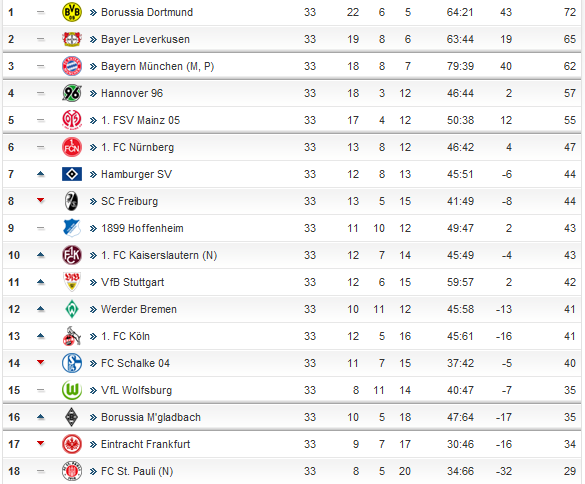This screenshot has height=484, width=585.
Task: Open the FC St. Pauli (N) link
Action: click(137, 471)
